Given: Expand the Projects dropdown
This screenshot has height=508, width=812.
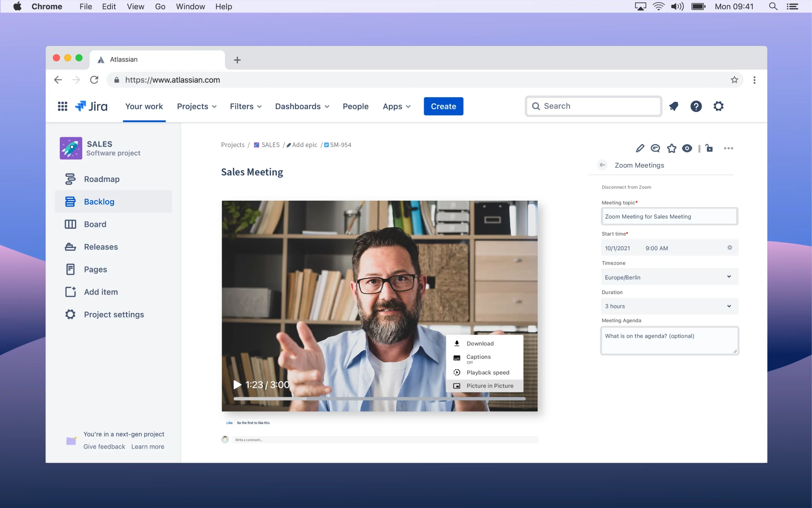Looking at the screenshot, I should pyautogui.click(x=197, y=106).
